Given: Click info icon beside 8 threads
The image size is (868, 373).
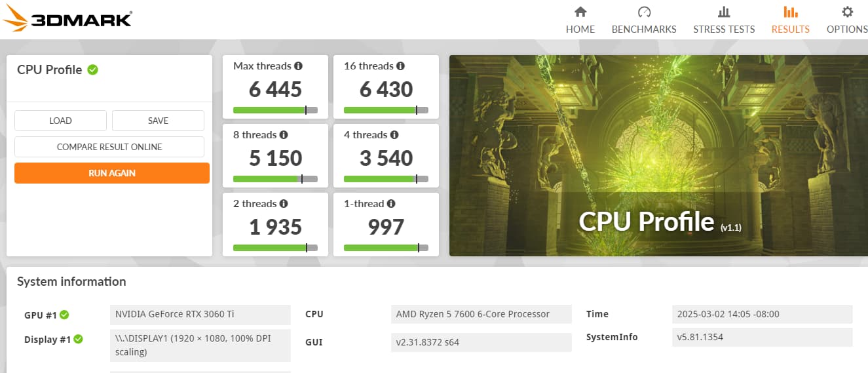Looking at the screenshot, I should [284, 135].
